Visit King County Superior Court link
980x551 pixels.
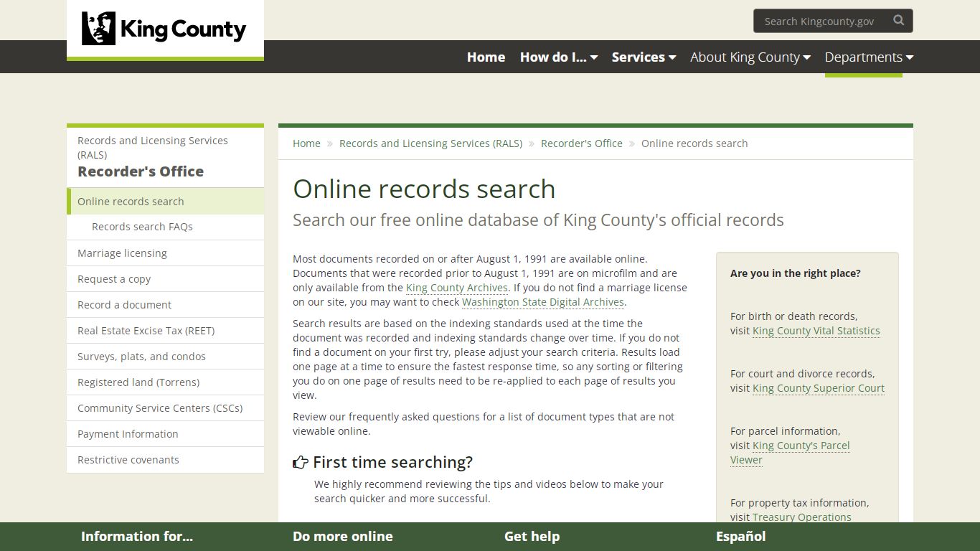click(818, 388)
